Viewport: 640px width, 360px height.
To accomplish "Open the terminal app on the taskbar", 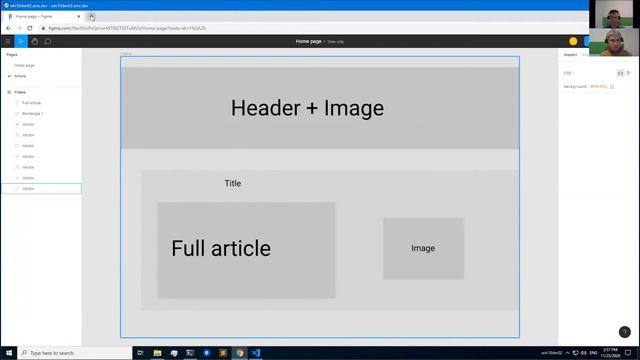I will click(190, 353).
